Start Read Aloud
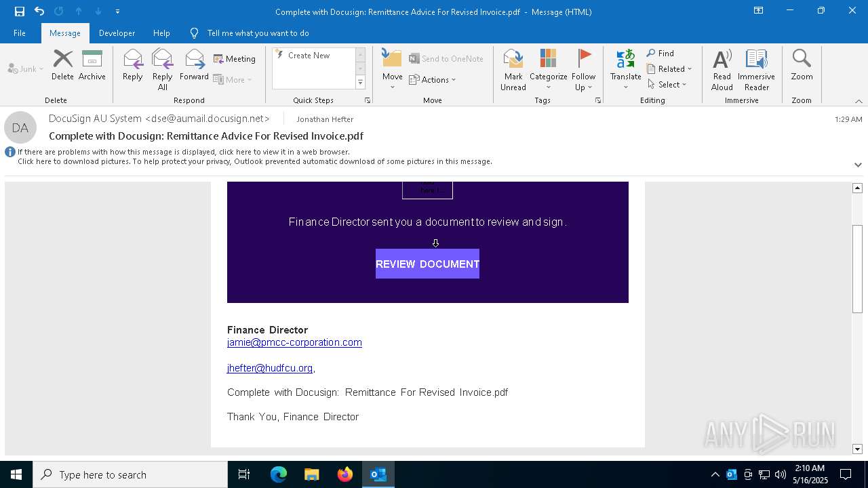The image size is (868, 488). click(722, 69)
